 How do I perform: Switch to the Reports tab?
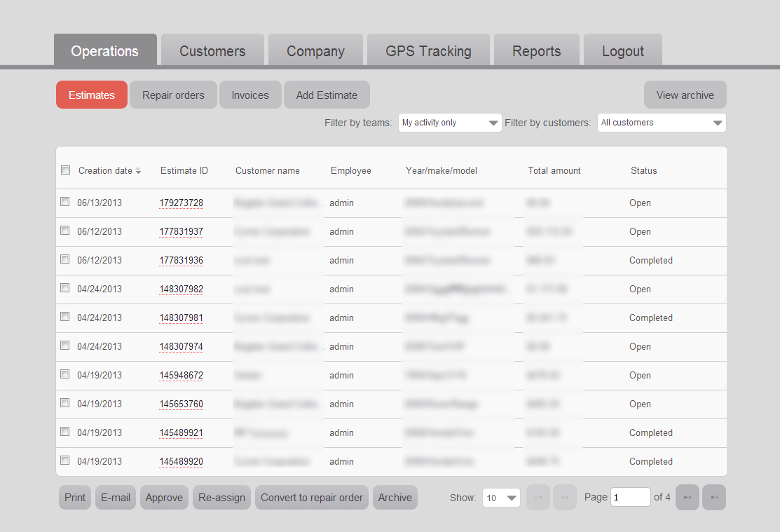pos(536,50)
